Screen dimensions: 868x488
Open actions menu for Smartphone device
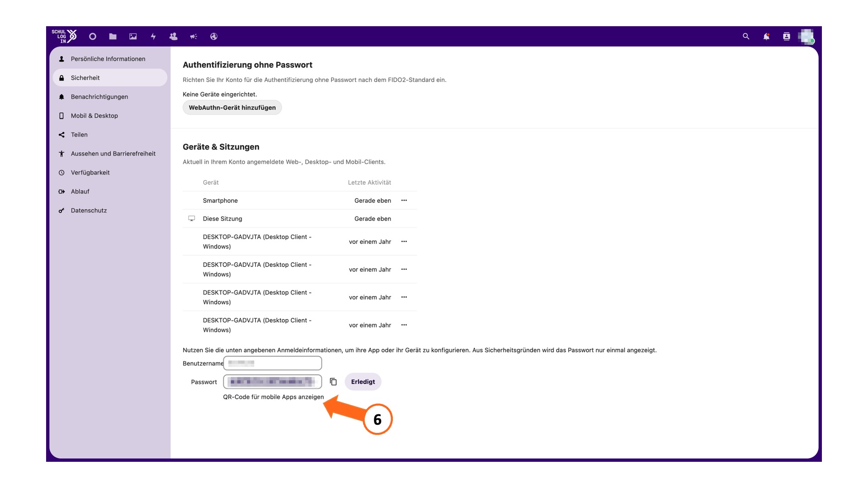point(404,200)
